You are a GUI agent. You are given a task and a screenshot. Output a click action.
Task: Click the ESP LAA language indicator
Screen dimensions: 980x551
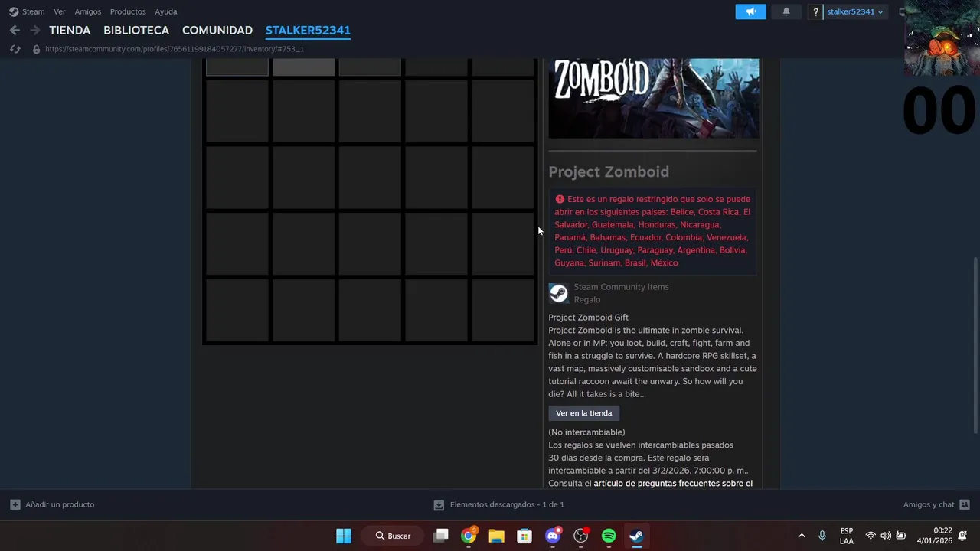(x=847, y=536)
